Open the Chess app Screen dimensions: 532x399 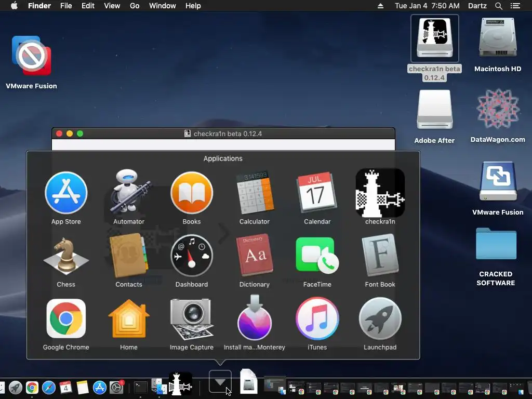click(x=66, y=256)
